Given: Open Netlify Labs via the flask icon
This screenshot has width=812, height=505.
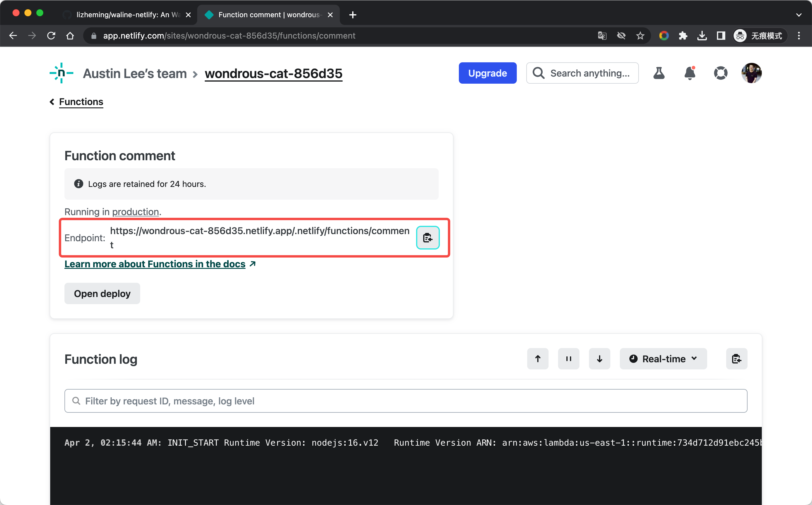Looking at the screenshot, I should point(659,73).
